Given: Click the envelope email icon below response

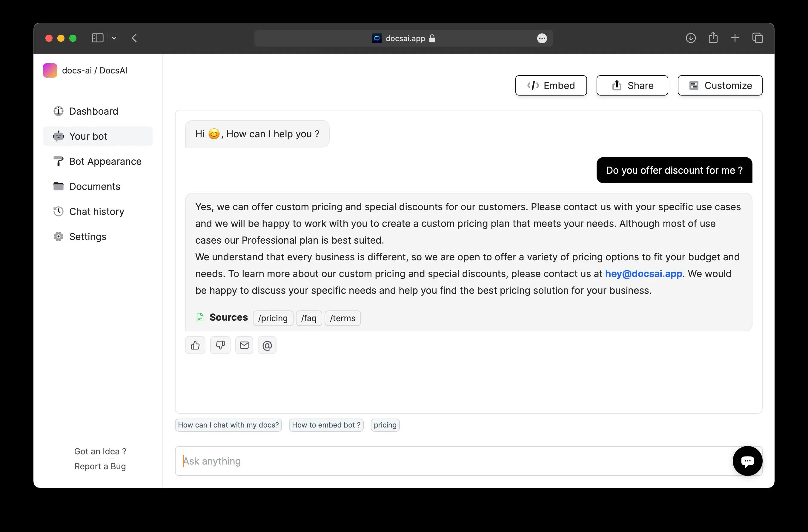Looking at the screenshot, I should pos(244,345).
